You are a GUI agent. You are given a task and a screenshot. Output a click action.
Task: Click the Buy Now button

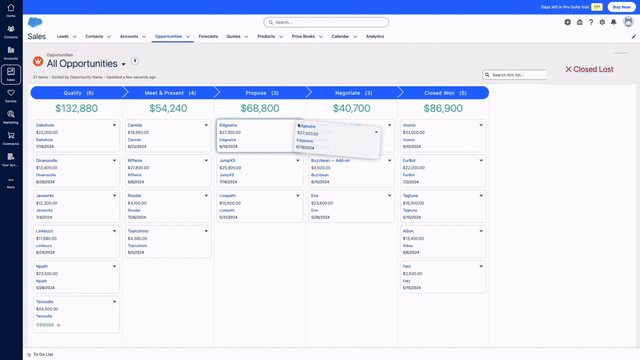621,7
